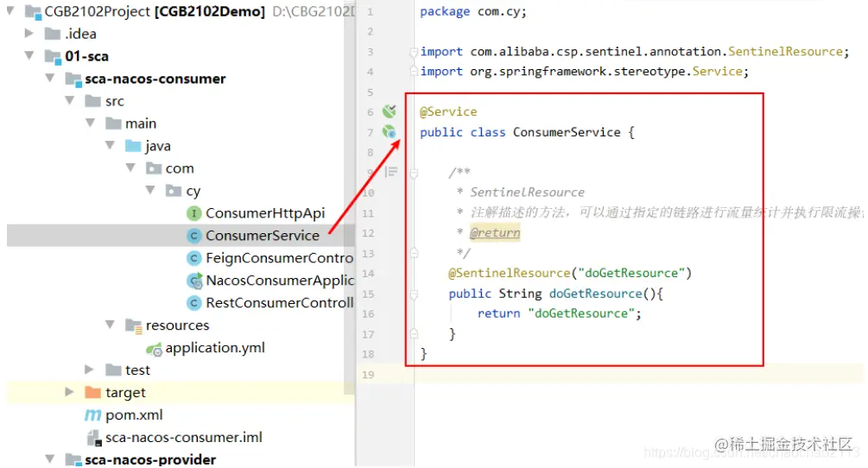Click the Spring bean gutter icon on line 6
The width and height of the screenshot is (868, 468).
(390, 111)
